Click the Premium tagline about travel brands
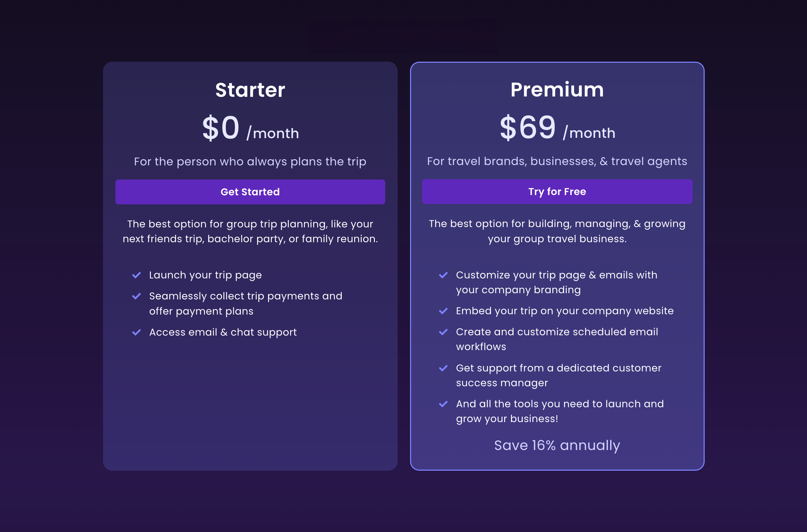 click(x=557, y=161)
